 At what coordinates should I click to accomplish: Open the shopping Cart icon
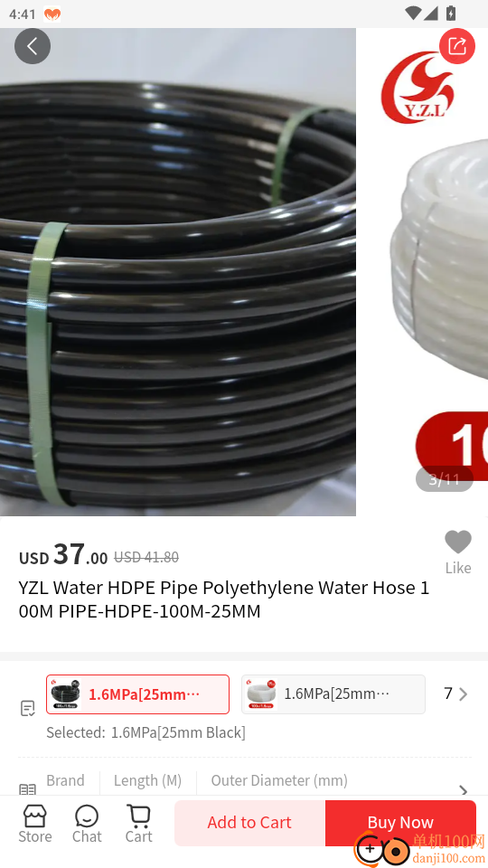[138, 824]
